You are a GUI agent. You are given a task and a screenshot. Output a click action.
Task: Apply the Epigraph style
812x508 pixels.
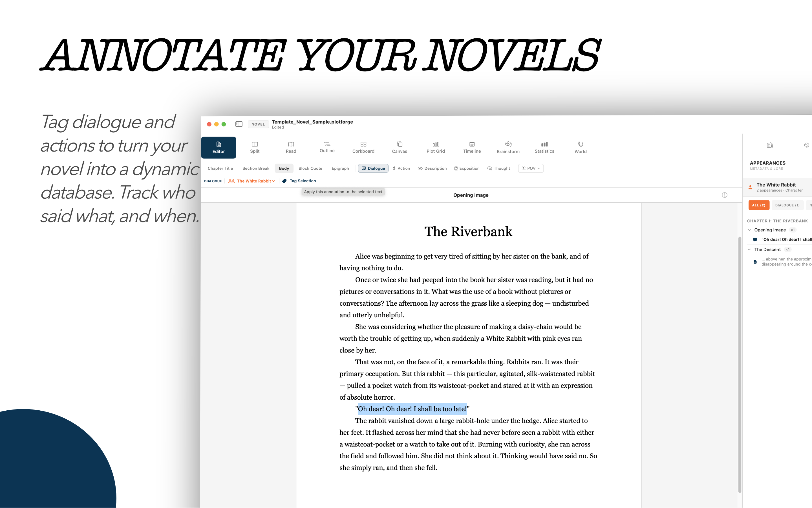[x=340, y=168]
